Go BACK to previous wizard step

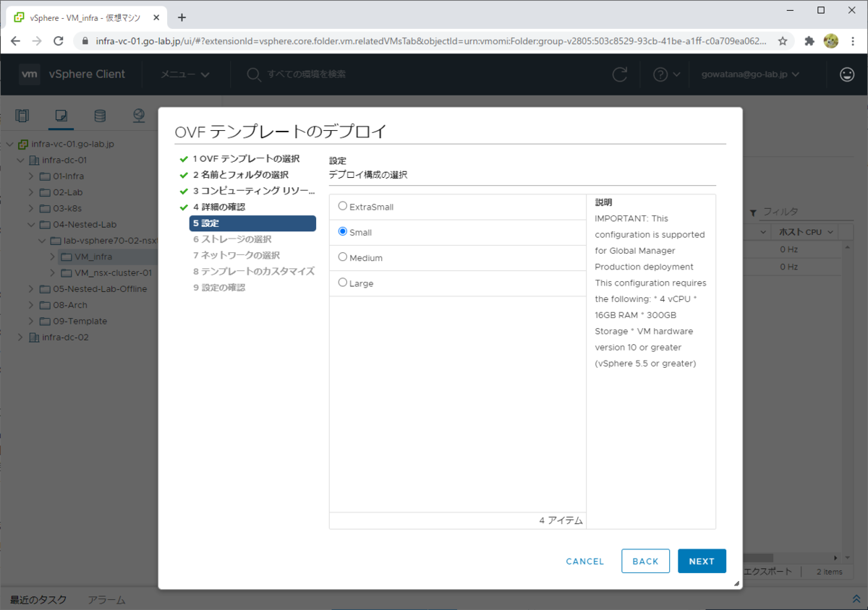[x=645, y=561]
